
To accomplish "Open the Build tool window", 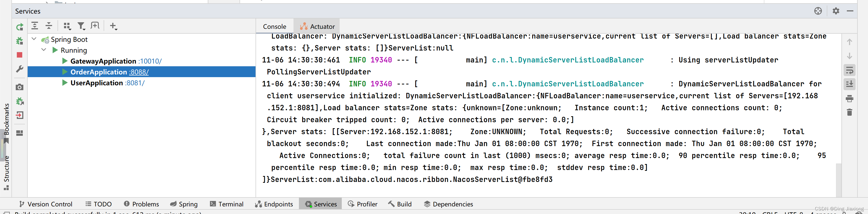I will point(400,204).
